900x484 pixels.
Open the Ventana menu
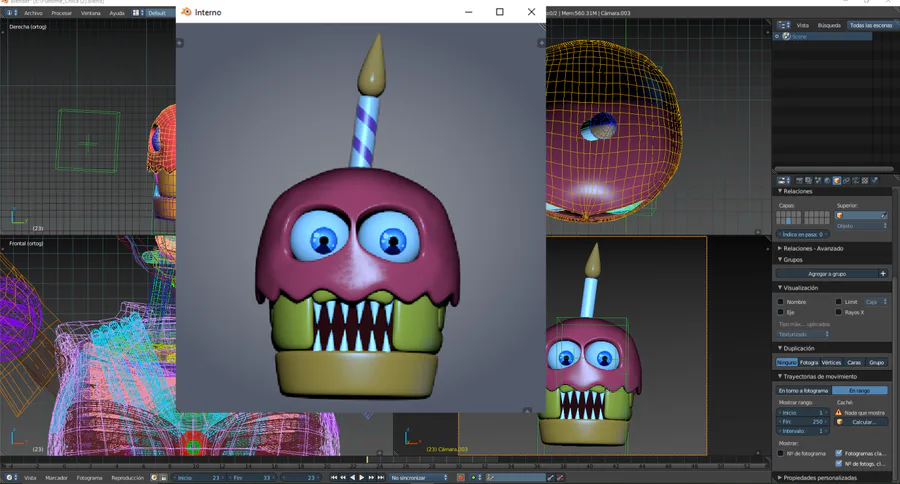pos(90,13)
